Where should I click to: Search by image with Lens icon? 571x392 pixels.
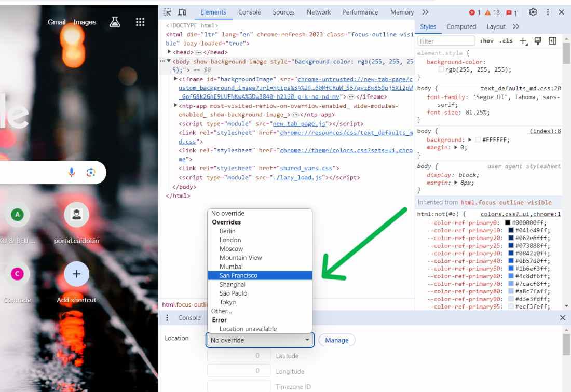tap(91, 172)
